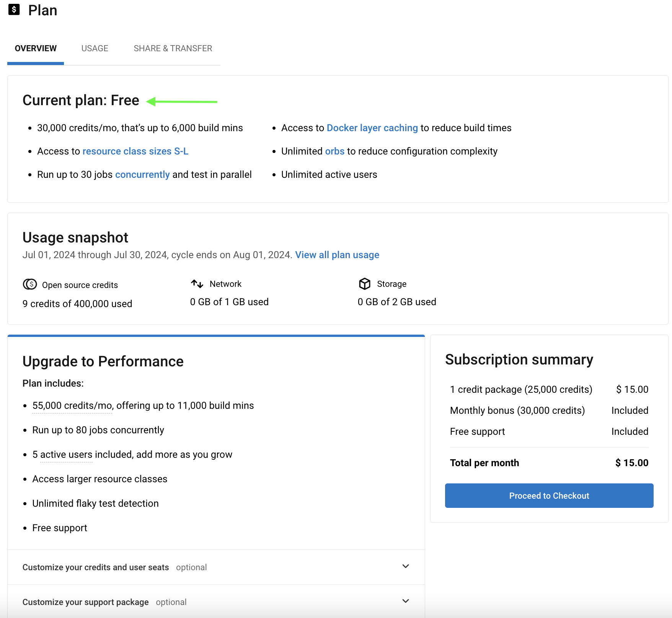672x618 pixels.
Task: Click the Proceed to Checkout button
Action: tap(549, 496)
